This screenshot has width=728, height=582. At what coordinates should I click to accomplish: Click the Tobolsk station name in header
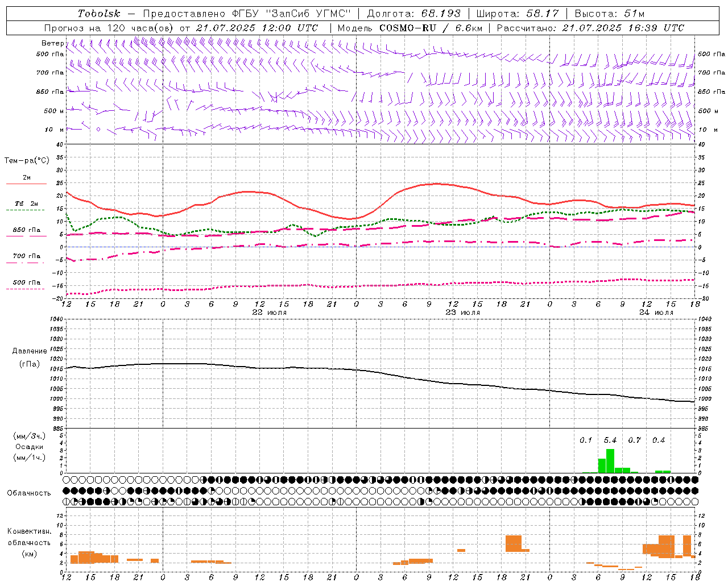99,14
